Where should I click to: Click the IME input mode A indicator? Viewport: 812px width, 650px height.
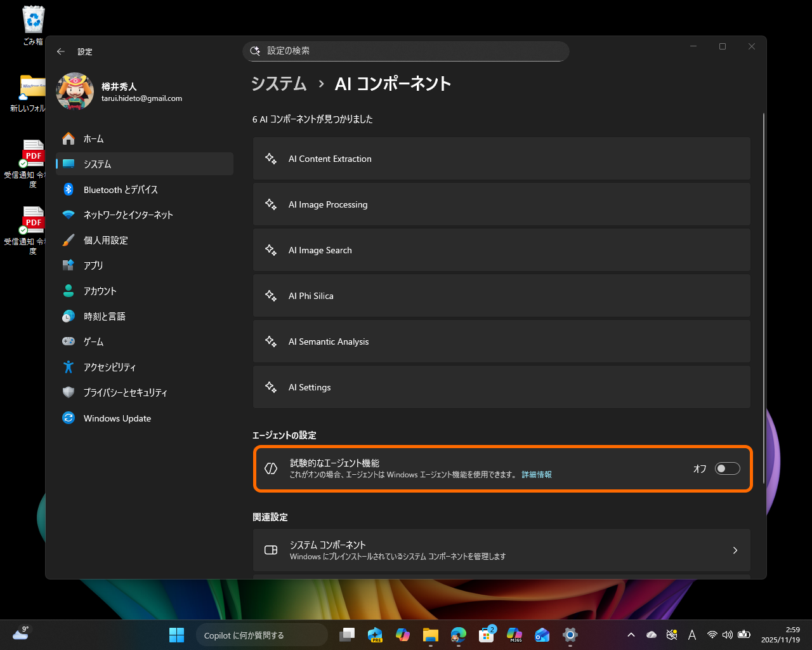(692, 635)
